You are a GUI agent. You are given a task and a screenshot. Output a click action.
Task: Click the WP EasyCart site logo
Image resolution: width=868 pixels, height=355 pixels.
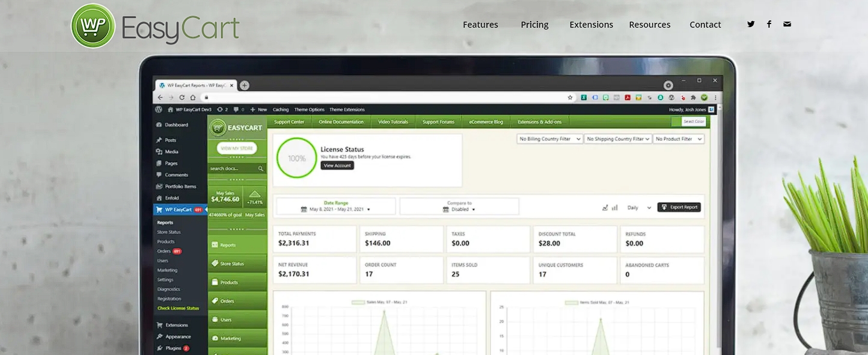click(x=155, y=25)
